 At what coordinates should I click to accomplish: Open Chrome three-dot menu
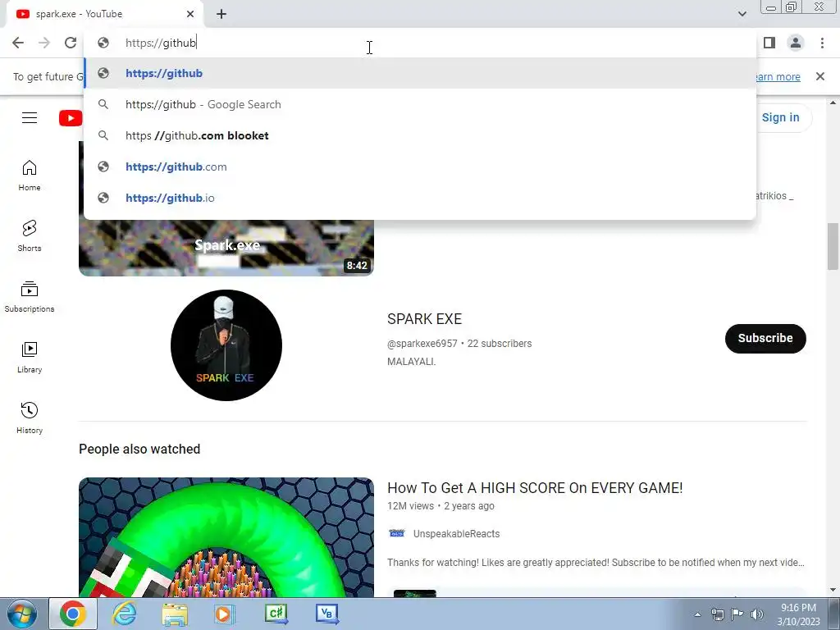click(x=822, y=43)
